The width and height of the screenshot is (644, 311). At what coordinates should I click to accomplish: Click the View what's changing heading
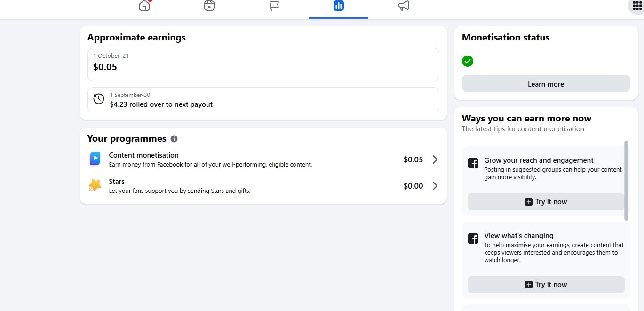pos(519,236)
